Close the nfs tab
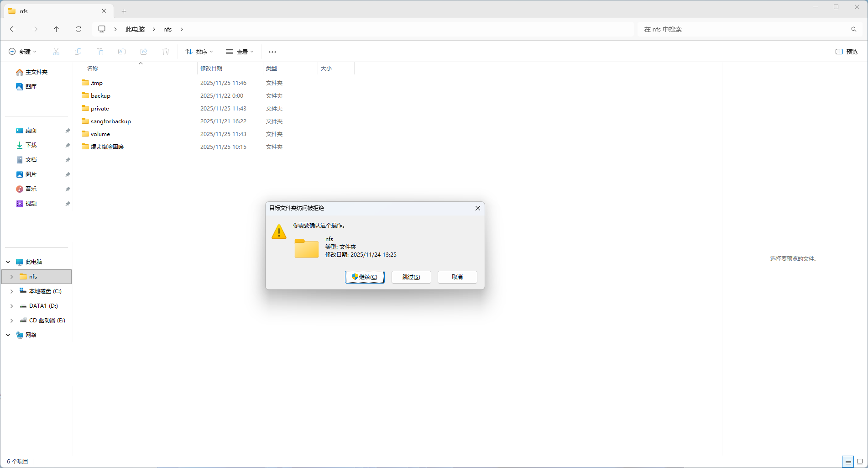This screenshot has height=468, width=868. (104, 11)
